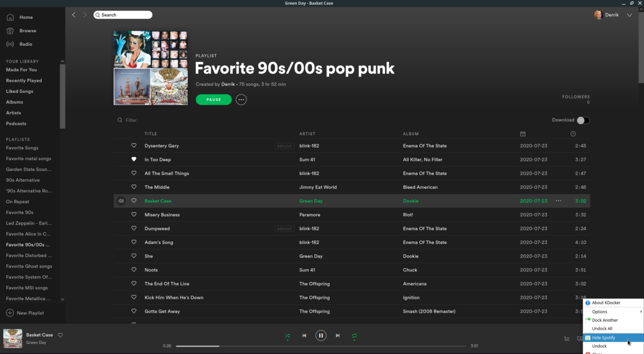Click the playlist cover art collage
Viewport: 644px width, 354px height.
coord(151,68)
